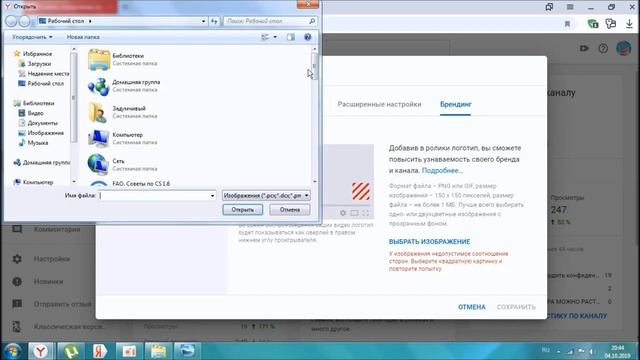Select Рабочий стол in the navigation pane
The height and width of the screenshot is (360, 640).
41,83
